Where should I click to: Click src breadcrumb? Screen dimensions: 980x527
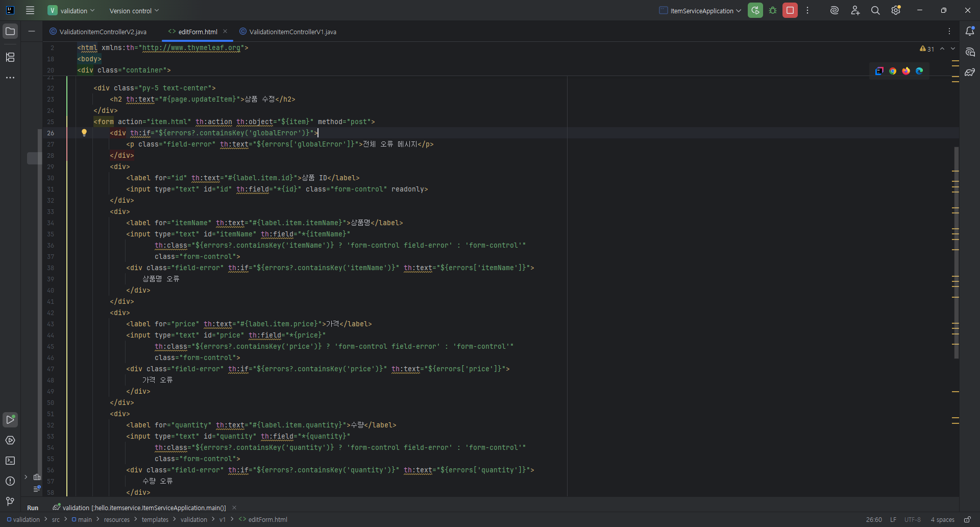[x=56, y=519]
